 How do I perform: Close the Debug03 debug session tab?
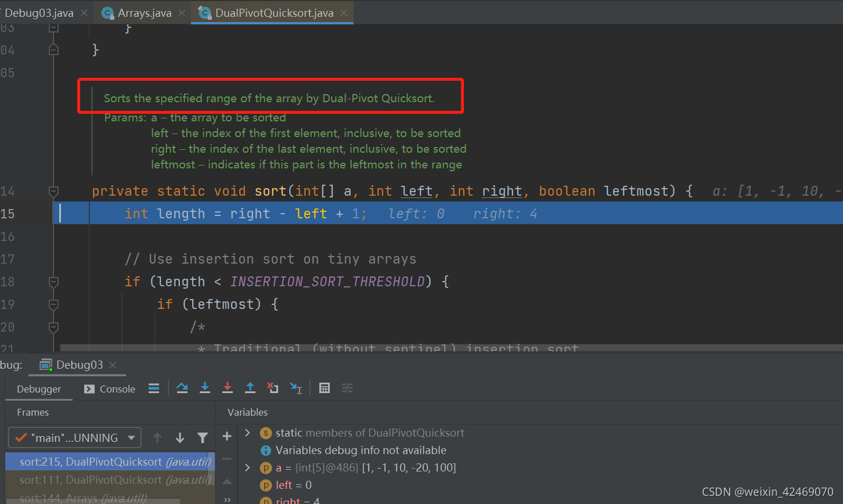pyautogui.click(x=113, y=365)
